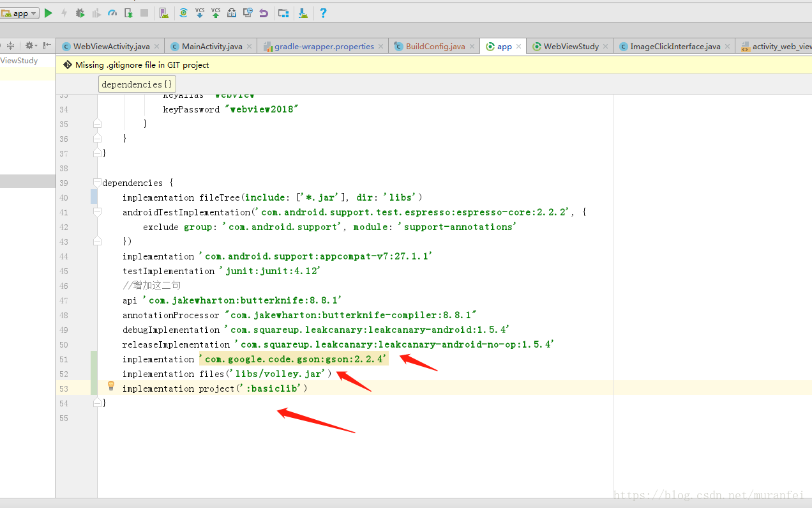Show VCS History clock icon
Image resolution: width=812 pixels, height=508 pixels.
click(x=248, y=13)
